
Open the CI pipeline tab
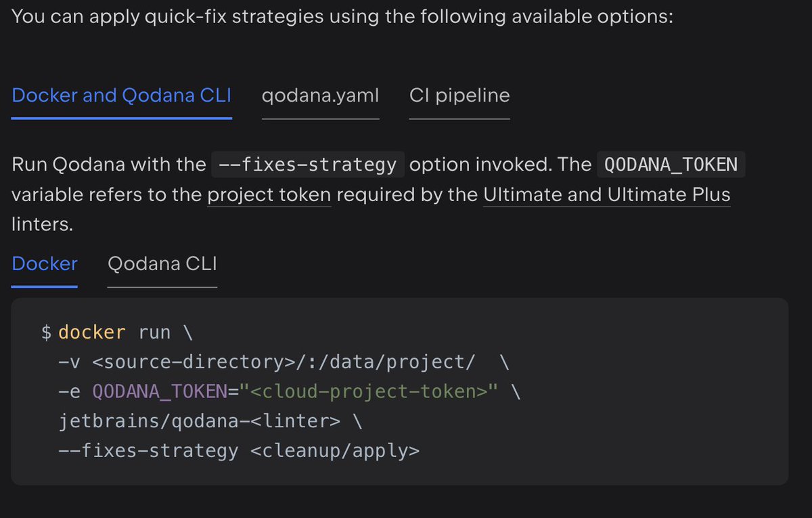[x=459, y=95]
